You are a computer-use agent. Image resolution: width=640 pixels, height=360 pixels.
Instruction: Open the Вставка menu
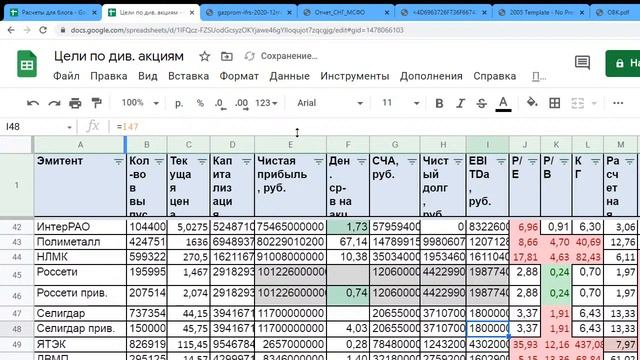coord(189,76)
